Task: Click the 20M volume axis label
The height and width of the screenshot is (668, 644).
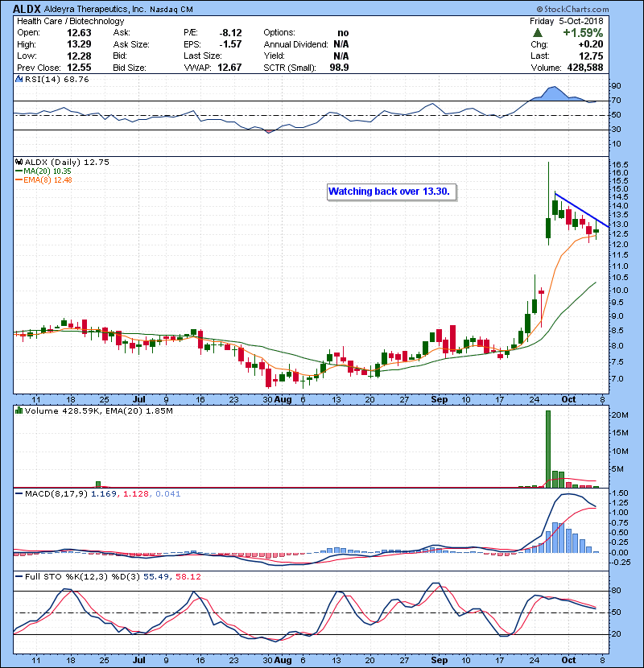Action: point(620,415)
